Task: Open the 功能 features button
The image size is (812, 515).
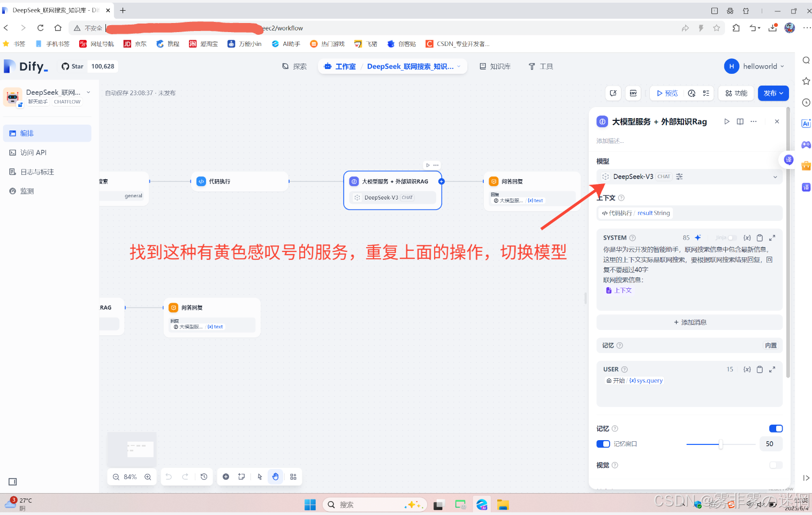Action: [736, 93]
